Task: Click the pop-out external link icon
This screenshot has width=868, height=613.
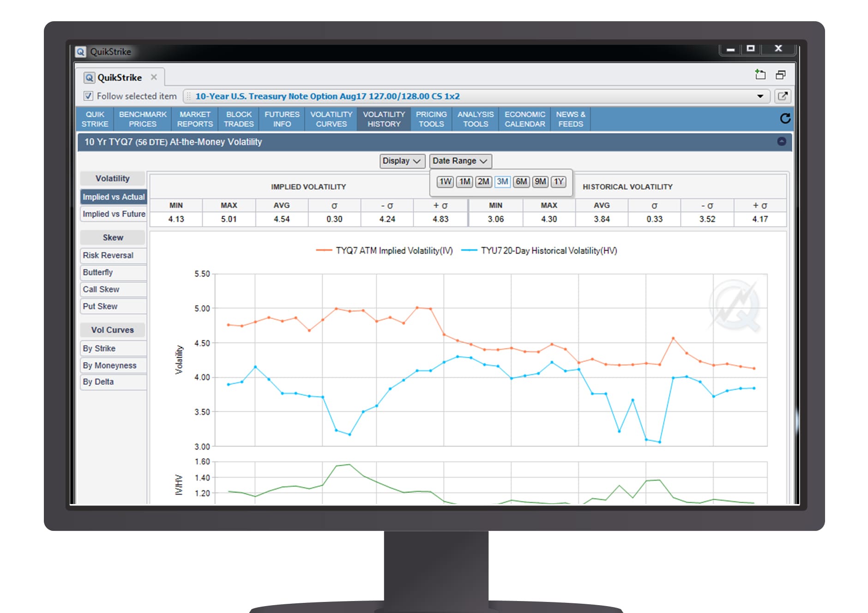Action: pos(783,96)
